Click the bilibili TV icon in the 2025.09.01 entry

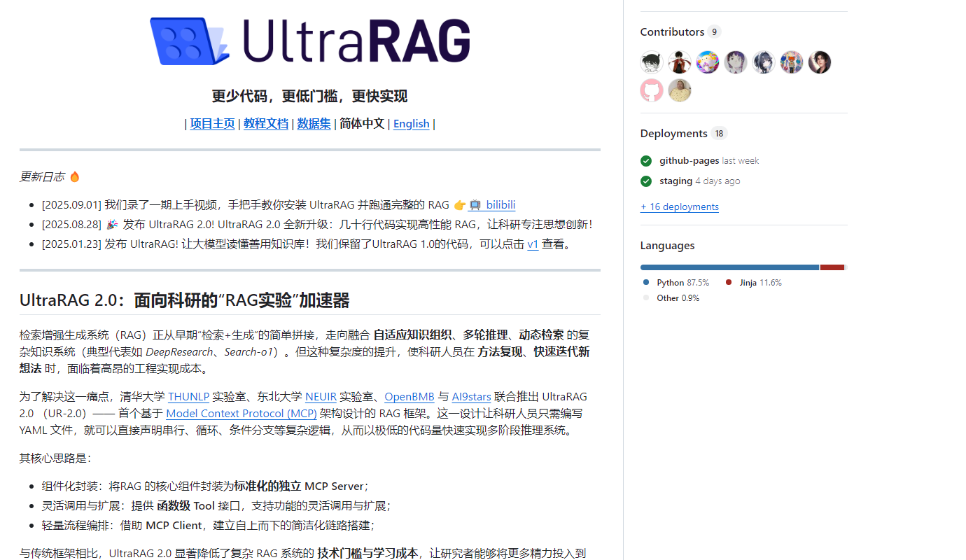pyautogui.click(x=477, y=204)
